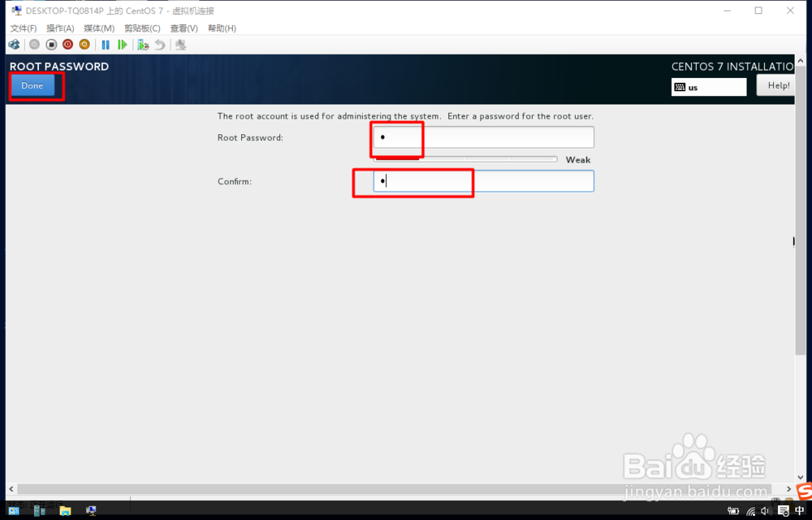Viewport: 812px width, 520px height.
Task: Turn off the virtual machine via stop icon
Action: click(52, 44)
